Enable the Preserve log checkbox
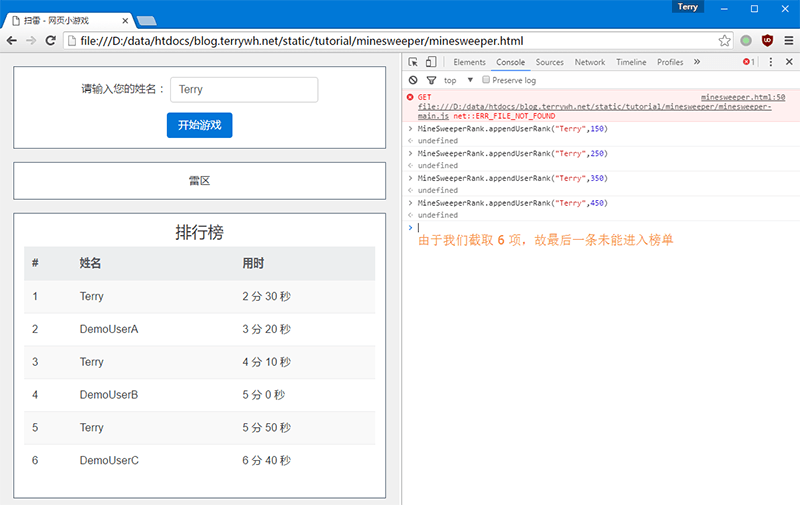 [486, 80]
